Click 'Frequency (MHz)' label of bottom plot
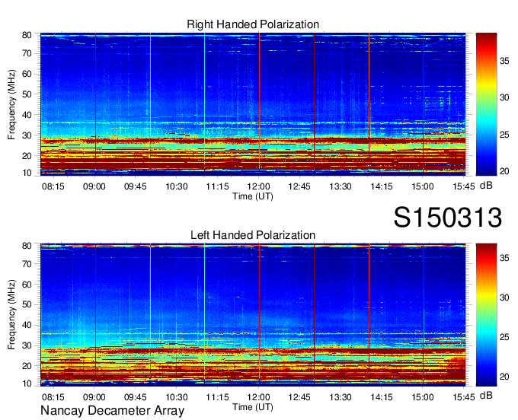518x420 pixels. coord(11,315)
